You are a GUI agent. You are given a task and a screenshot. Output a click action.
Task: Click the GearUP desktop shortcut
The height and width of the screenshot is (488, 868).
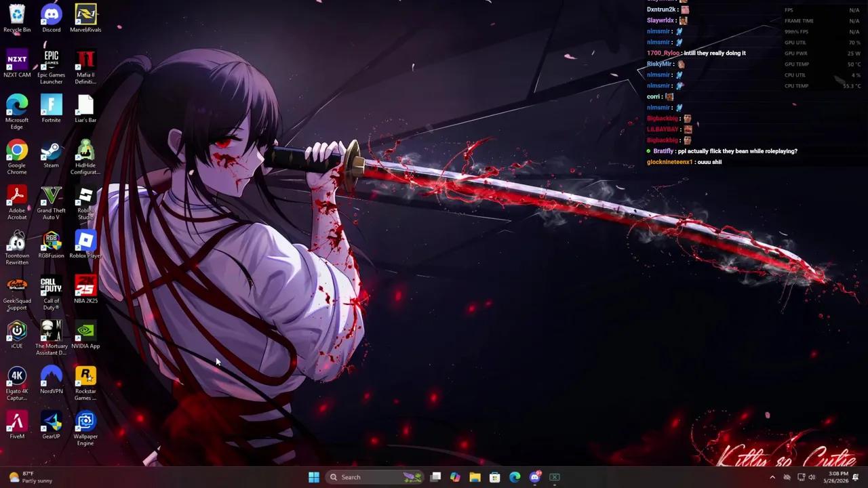coord(51,426)
